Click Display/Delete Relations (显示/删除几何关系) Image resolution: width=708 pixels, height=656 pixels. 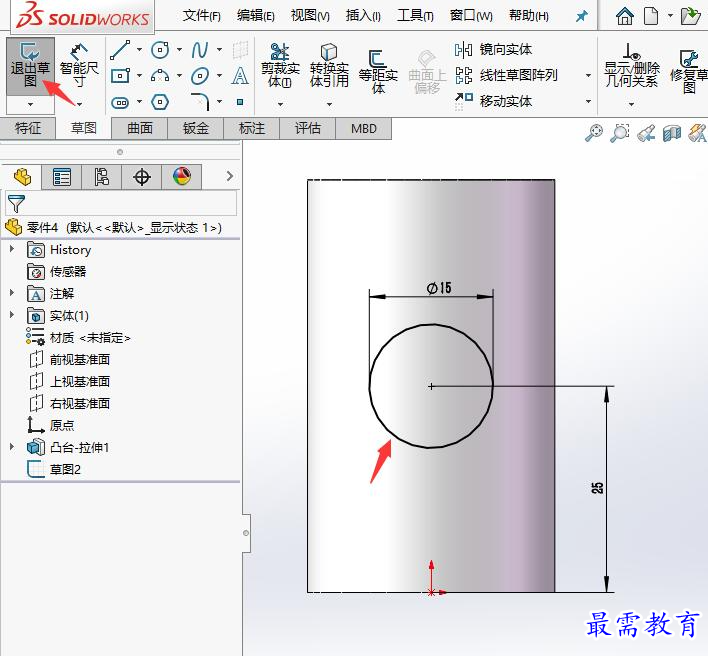click(631, 65)
